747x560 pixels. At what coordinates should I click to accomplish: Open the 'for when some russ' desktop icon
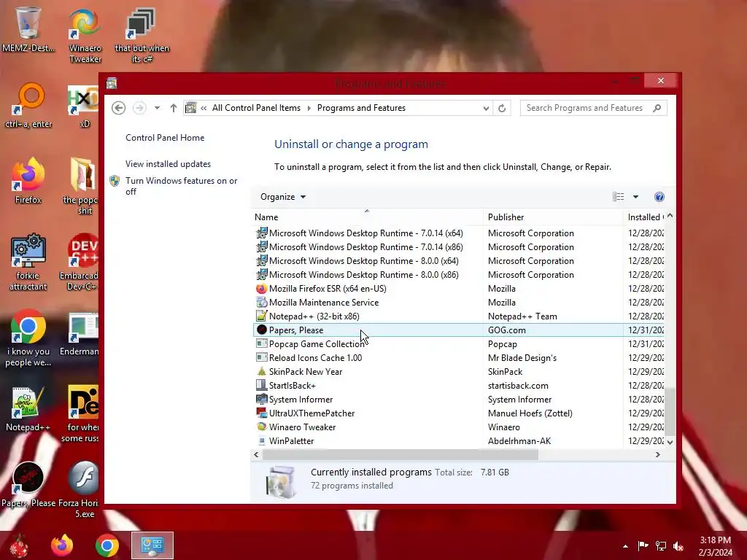[82, 413]
